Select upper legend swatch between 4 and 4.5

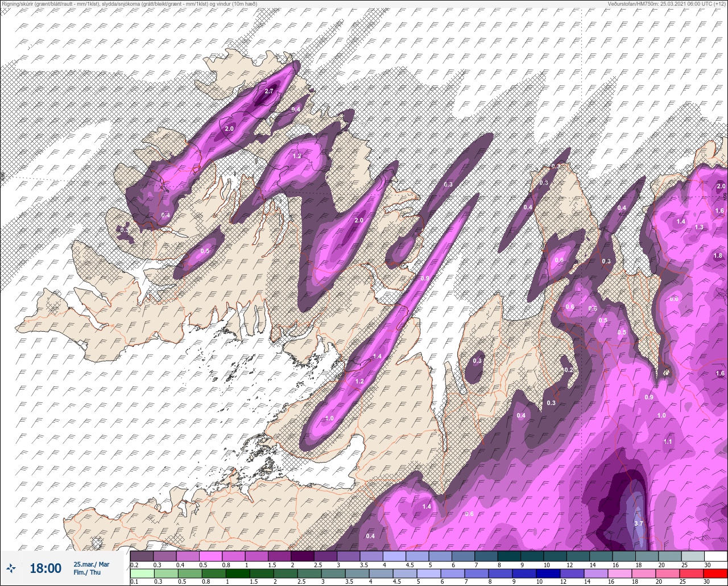(x=394, y=556)
